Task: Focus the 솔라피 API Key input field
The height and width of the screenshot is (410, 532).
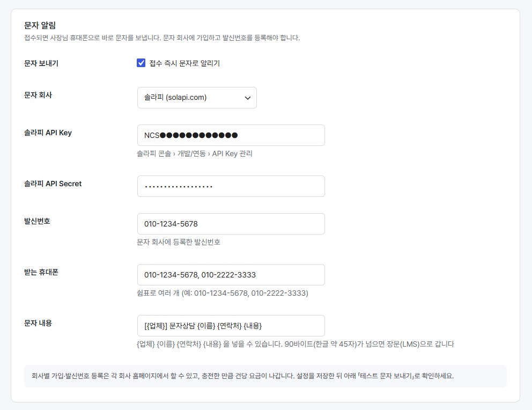Action: [x=231, y=135]
